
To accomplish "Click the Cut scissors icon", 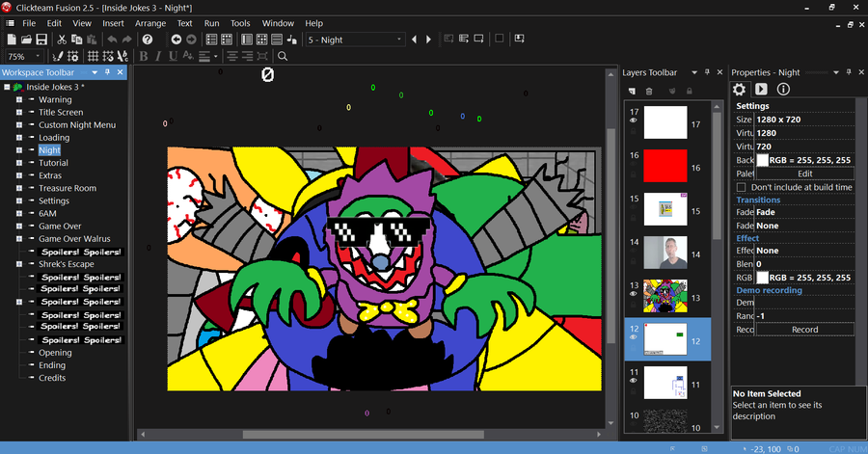I will pyautogui.click(x=62, y=40).
